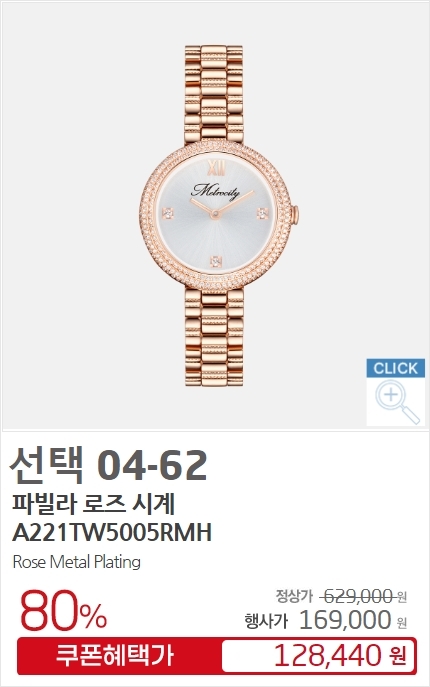This screenshot has height=687, width=430.
Task: Click the 정상가 label text
Action: pos(294,596)
